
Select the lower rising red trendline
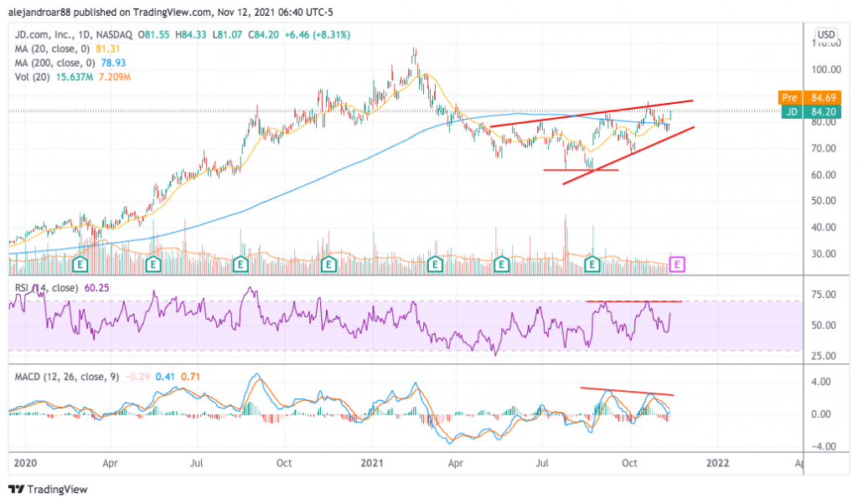click(628, 155)
